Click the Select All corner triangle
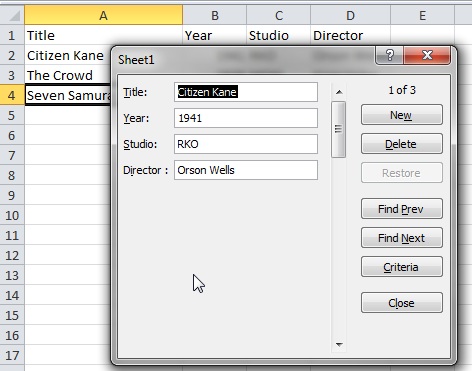The width and height of the screenshot is (472, 371). click(12, 15)
